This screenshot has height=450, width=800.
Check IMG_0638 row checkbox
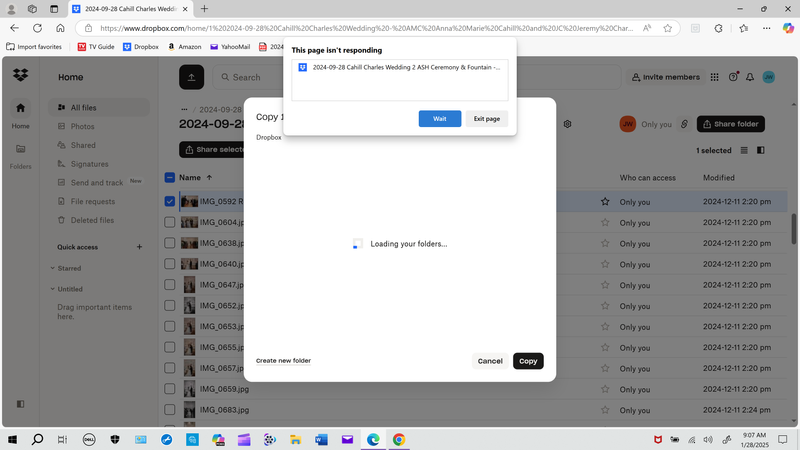(x=170, y=243)
